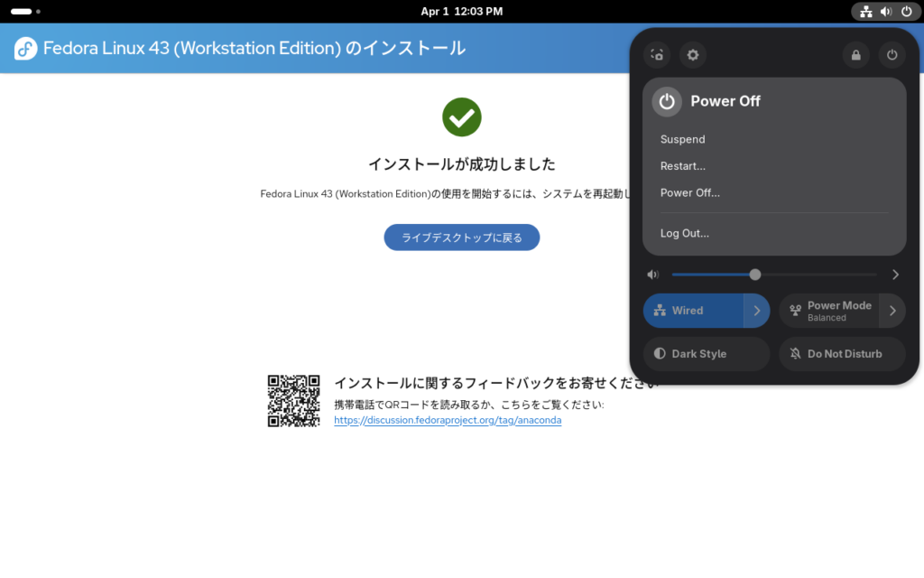Enable Dark Style toggle
Image resolution: width=924 pixels, height=578 pixels.
pos(706,354)
